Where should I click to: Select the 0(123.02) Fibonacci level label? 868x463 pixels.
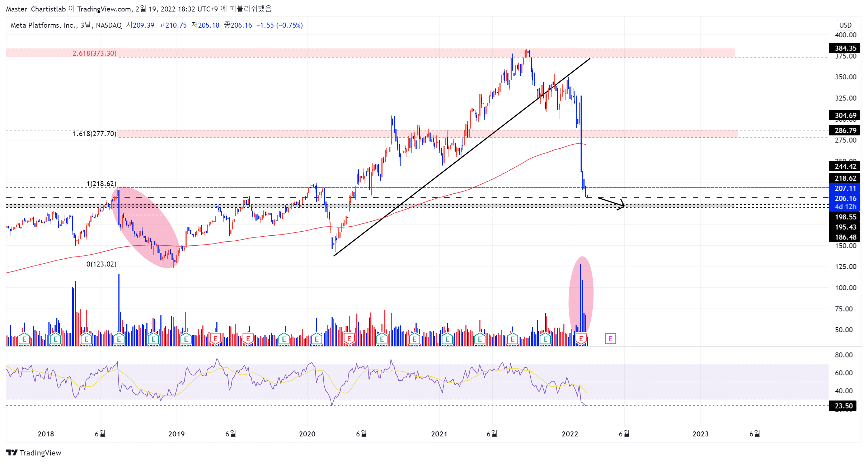point(102,264)
